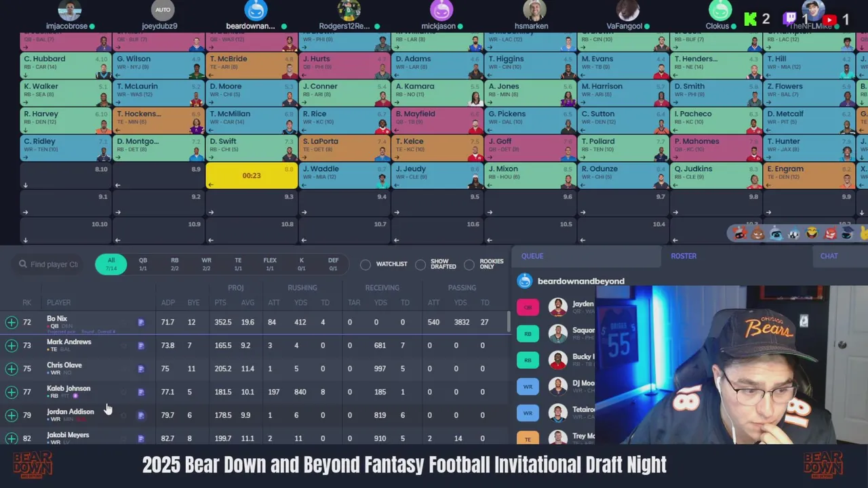
Task: Sort the player list by ADP column
Action: (167, 302)
